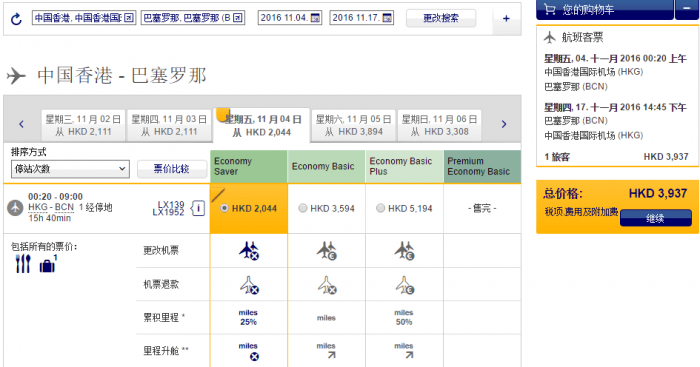700x367 pixels.
Task: Click Economy Basic change ticket icon
Action: pos(327,250)
